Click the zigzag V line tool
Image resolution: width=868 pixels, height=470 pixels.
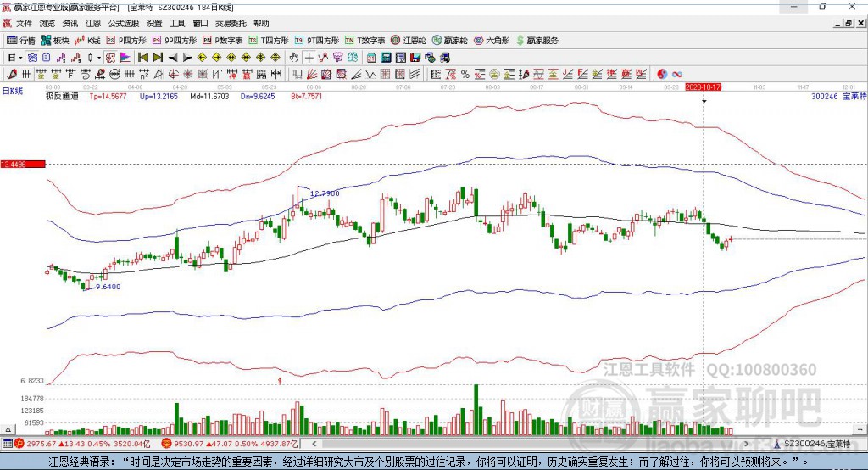pos(370,75)
